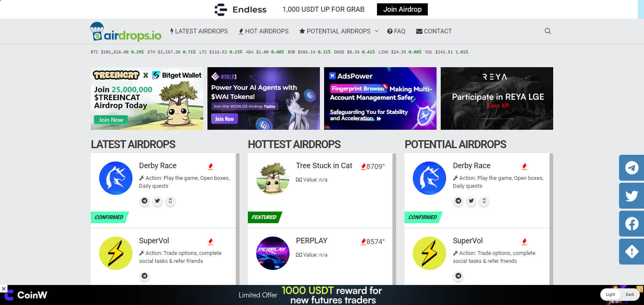Click the Hottest Airdrops list scrollbar

[x=394, y=219]
